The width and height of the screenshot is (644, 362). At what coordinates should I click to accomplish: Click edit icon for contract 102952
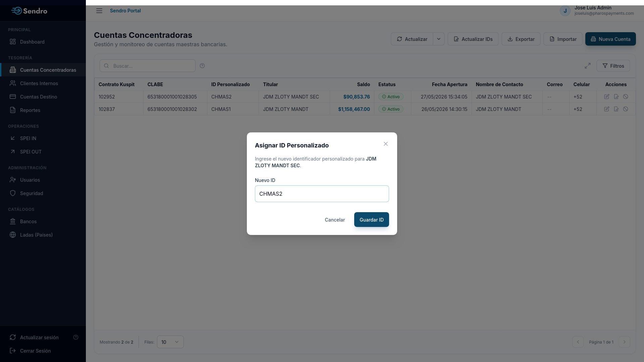pyautogui.click(x=607, y=97)
